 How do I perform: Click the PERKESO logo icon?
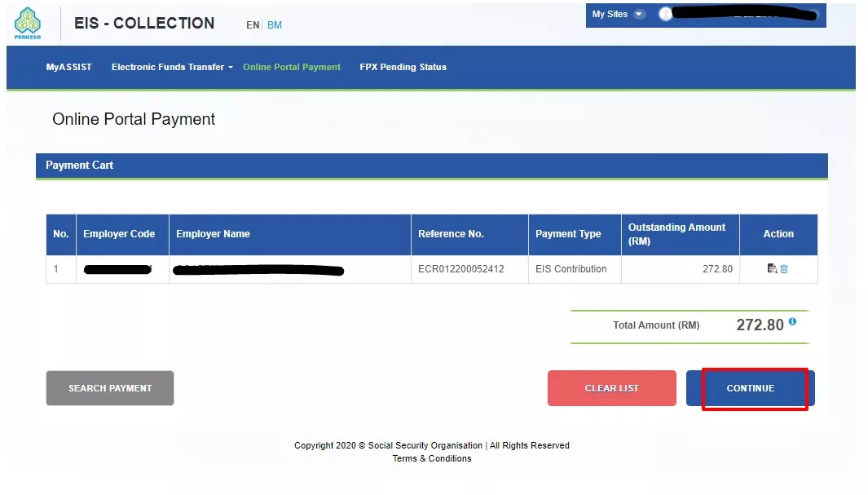pos(28,24)
